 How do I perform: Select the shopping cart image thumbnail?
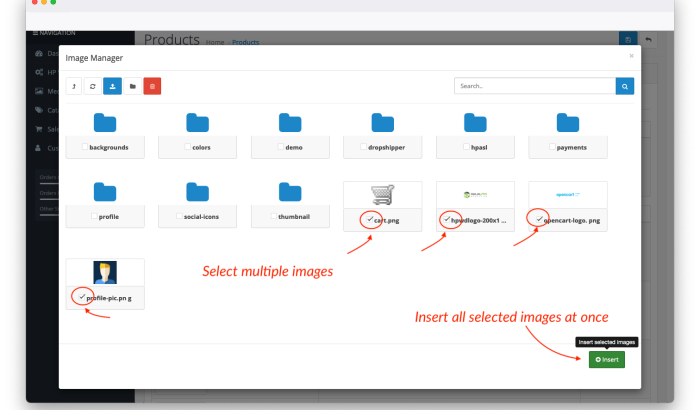pos(383,195)
